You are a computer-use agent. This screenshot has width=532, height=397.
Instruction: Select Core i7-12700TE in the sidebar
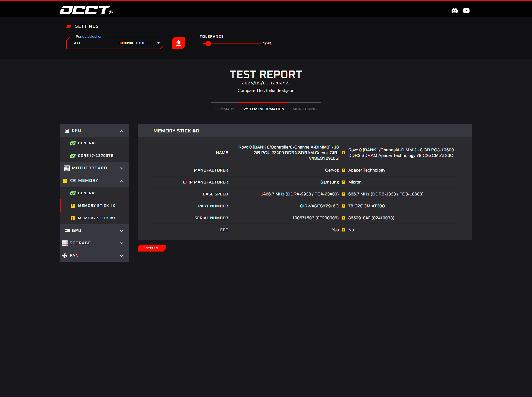pyautogui.click(x=94, y=156)
